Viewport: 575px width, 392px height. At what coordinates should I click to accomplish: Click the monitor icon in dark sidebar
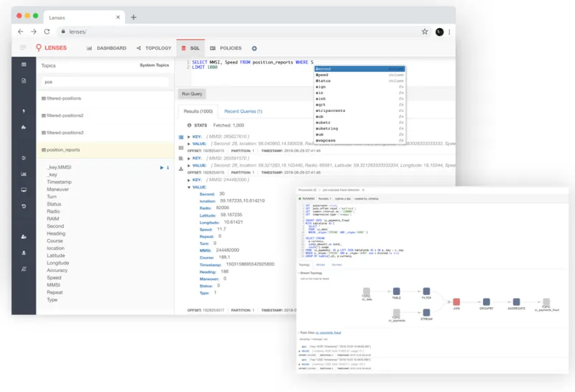coord(24,190)
